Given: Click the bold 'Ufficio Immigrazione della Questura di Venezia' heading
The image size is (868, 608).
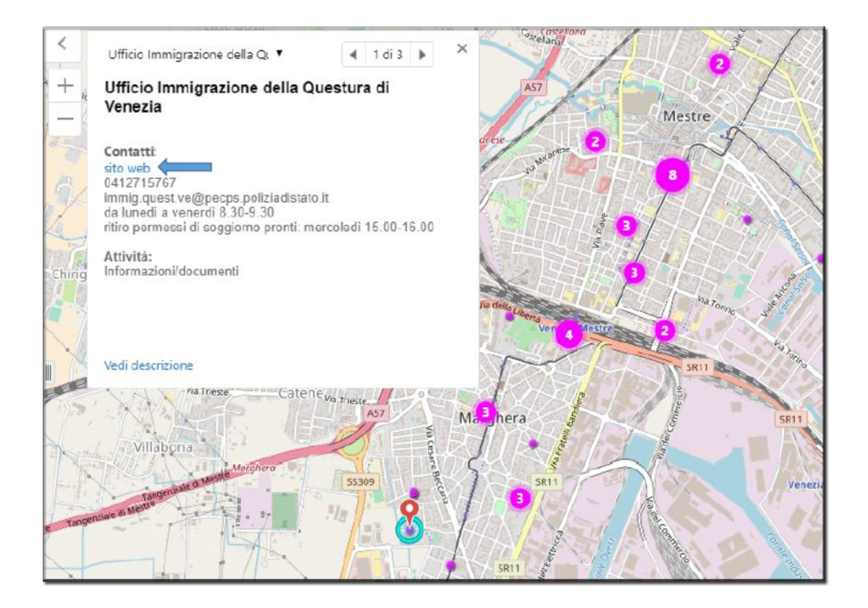Looking at the screenshot, I should 247,97.
